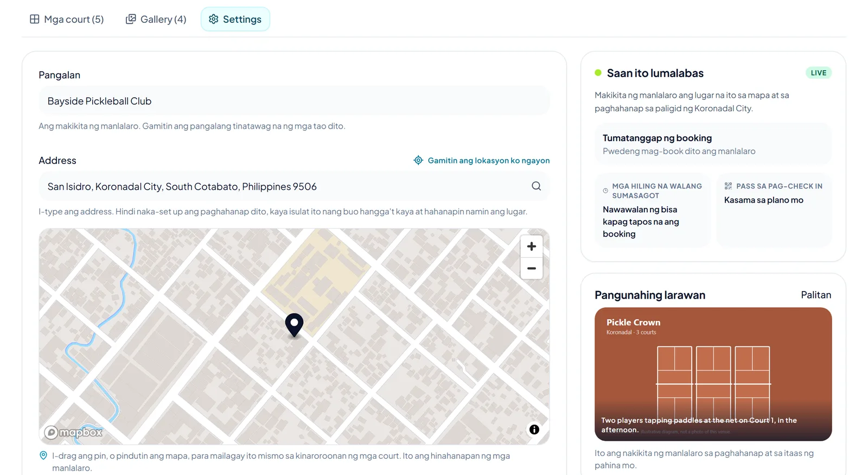Click the Tumatanggap ng booking card
This screenshot has width=868, height=475.
713,144
